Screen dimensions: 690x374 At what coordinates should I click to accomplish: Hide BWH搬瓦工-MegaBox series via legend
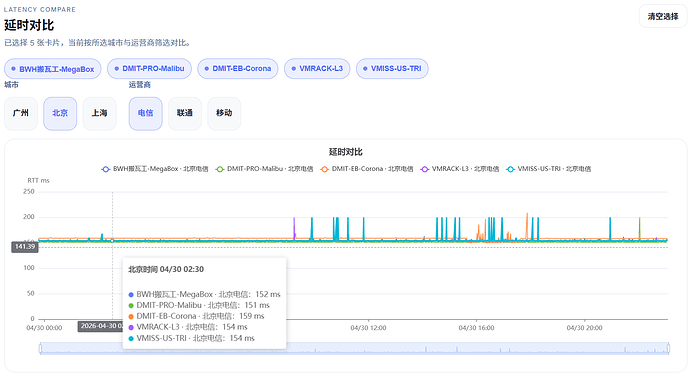(x=154, y=169)
